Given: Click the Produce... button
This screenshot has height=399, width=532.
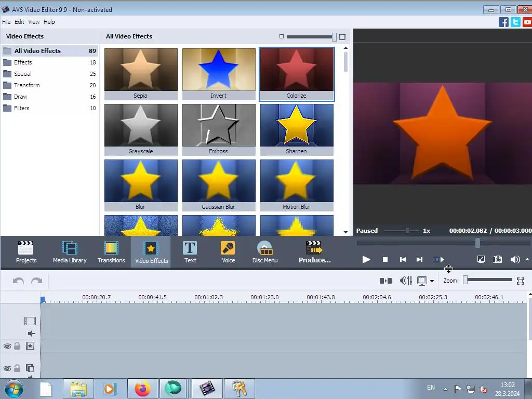Looking at the screenshot, I should tap(314, 252).
